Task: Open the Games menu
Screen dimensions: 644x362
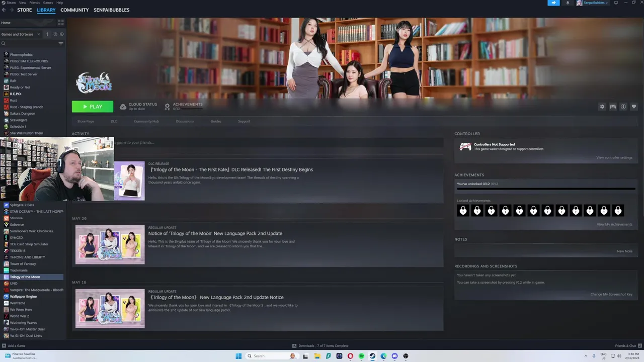Action: pyautogui.click(x=48, y=3)
